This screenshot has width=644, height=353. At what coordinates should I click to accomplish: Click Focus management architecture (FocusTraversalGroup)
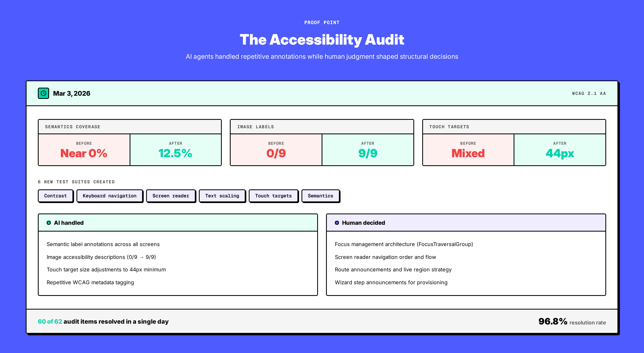pyautogui.click(x=404, y=244)
